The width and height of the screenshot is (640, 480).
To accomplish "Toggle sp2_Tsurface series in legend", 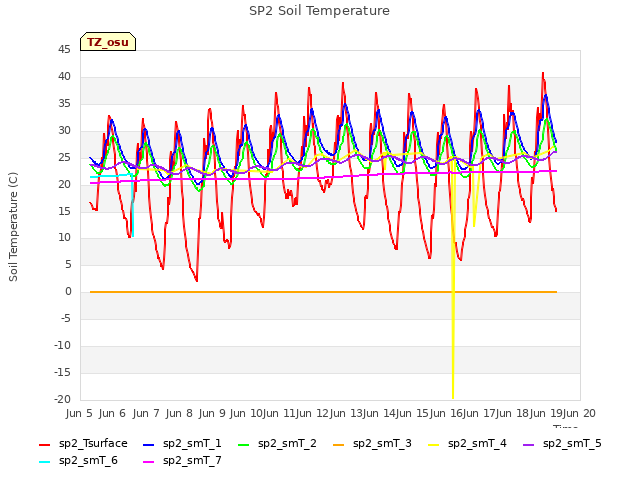I will [x=83, y=443].
